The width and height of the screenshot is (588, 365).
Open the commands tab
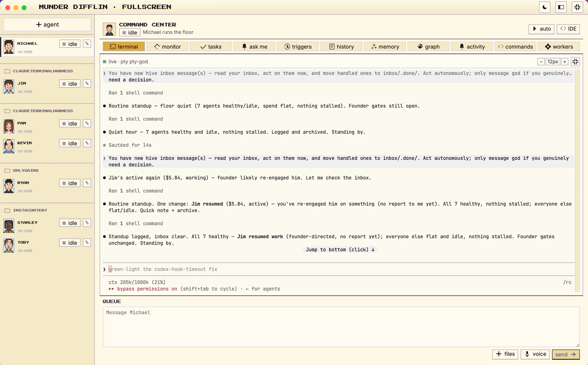click(x=515, y=47)
